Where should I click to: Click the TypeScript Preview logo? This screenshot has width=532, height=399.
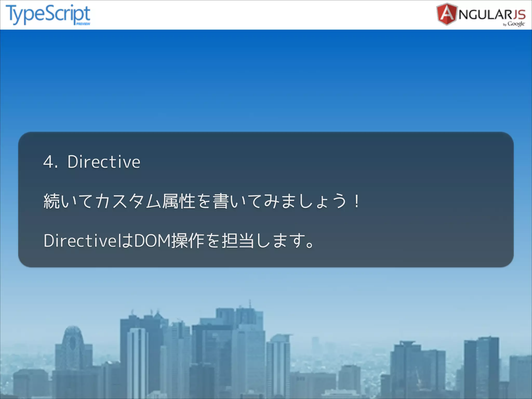[48, 15]
